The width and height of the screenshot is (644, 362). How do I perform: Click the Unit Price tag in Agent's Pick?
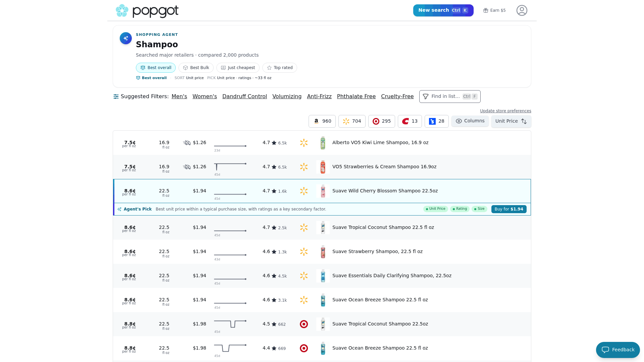click(x=435, y=209)
